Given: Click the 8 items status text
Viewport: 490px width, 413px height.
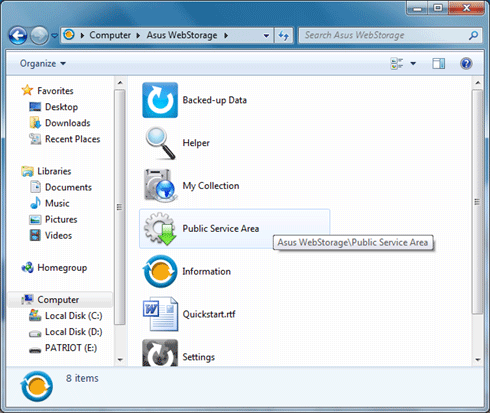Looking at the screenshot, I should (x=82, y=378).
